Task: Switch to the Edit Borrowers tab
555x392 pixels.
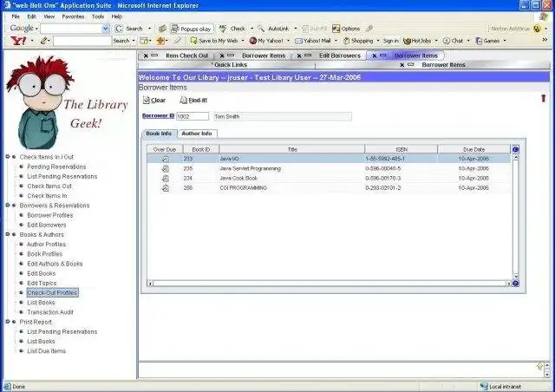Action: [x=339, y=56]
